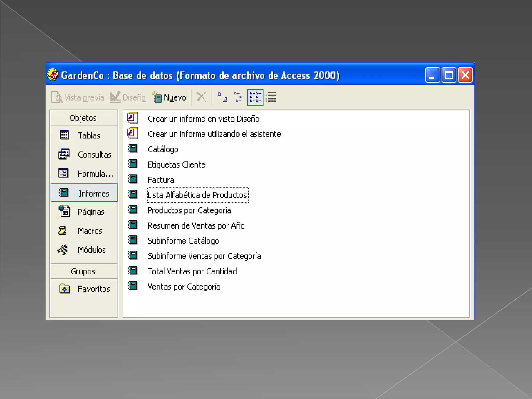Screen dimensions: 532x399
Task: Click the Tablas grid icon
Action: coord(64,135)
